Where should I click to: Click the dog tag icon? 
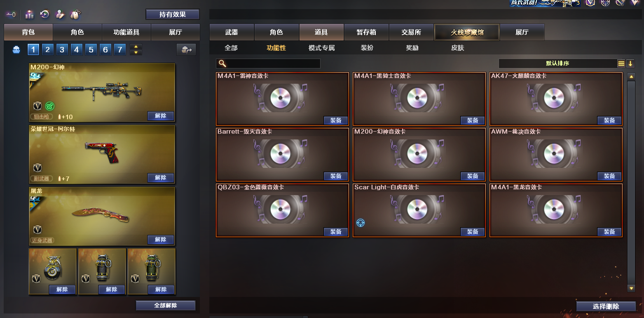point(75,14)
